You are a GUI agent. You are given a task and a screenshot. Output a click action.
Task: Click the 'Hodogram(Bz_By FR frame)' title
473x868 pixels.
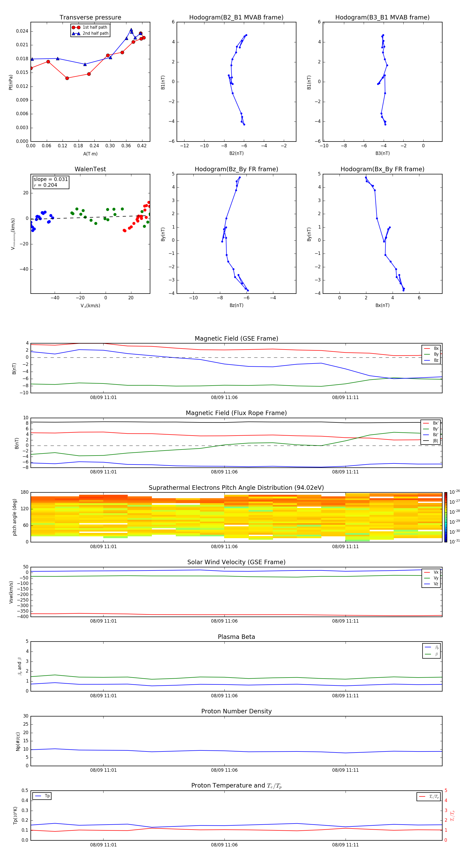pyautogui.click(x=236, y=169)
